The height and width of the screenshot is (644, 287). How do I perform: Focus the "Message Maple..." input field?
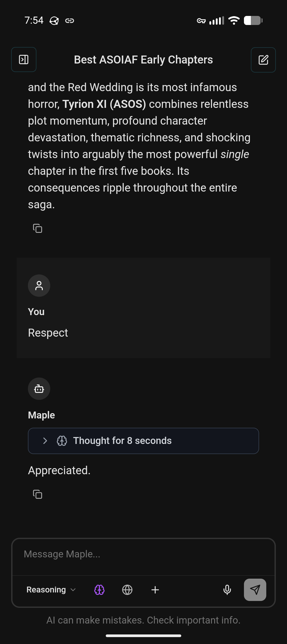[143, 554]
